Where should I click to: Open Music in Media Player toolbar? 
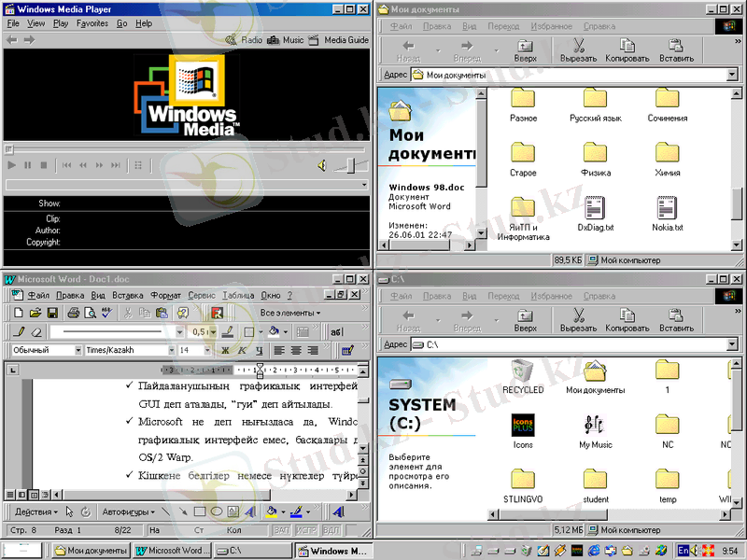tap(286, 40)
